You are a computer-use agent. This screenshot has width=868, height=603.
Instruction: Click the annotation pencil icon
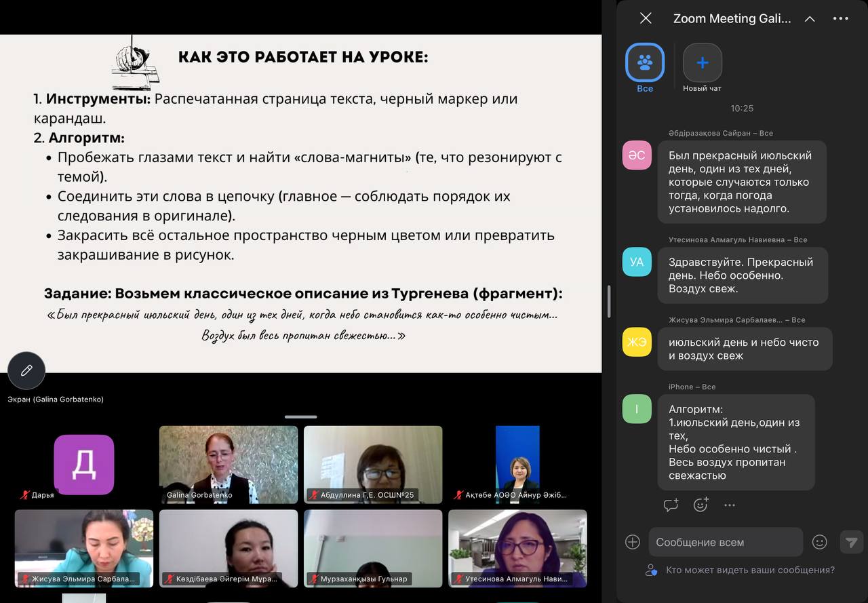[x=26, y=370]
